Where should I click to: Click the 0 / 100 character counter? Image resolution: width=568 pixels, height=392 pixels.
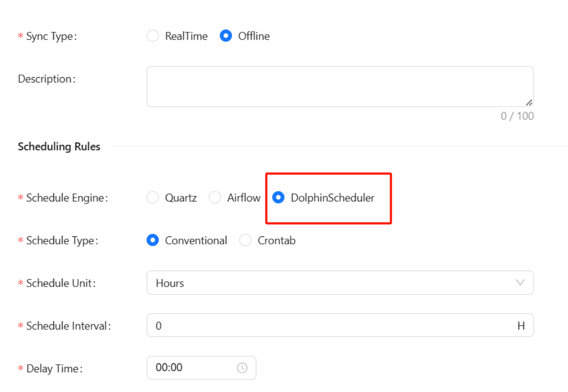517,116
